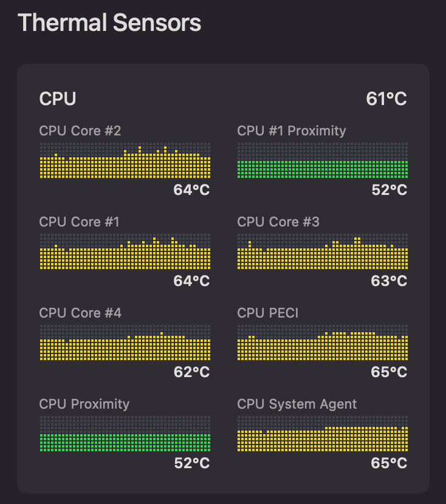
Task: Click the CPU Core #2 sensor graph
Action: tap(125, 161)
